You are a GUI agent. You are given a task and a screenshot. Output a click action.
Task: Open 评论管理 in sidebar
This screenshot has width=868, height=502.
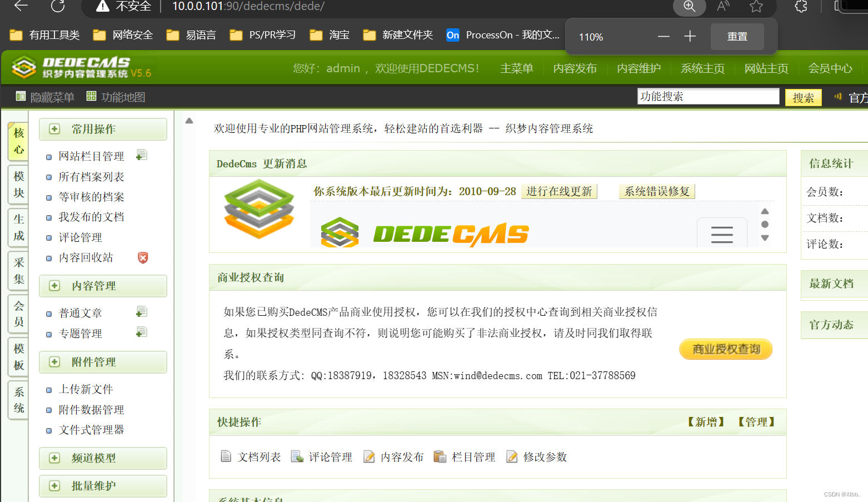point(80,237)
